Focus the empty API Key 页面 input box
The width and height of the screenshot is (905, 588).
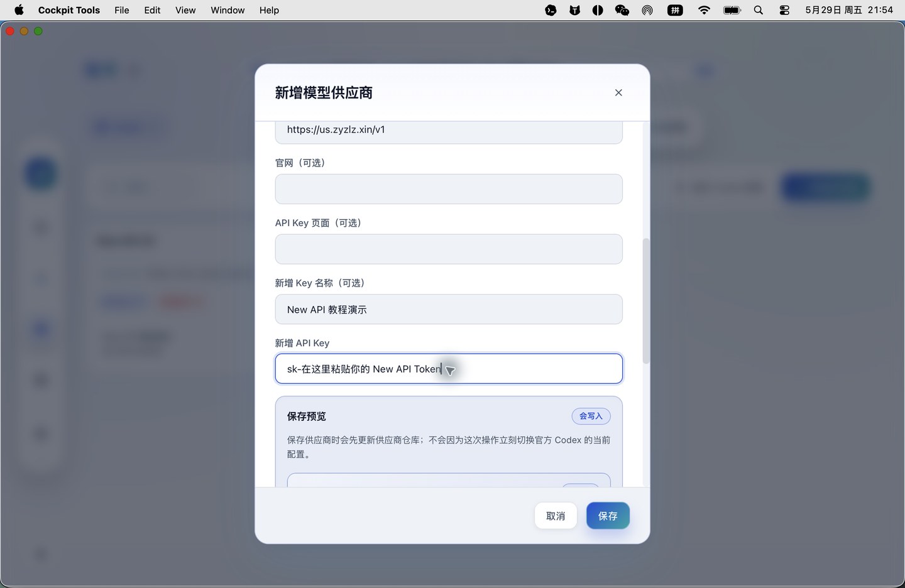click(x=449, y=249)
